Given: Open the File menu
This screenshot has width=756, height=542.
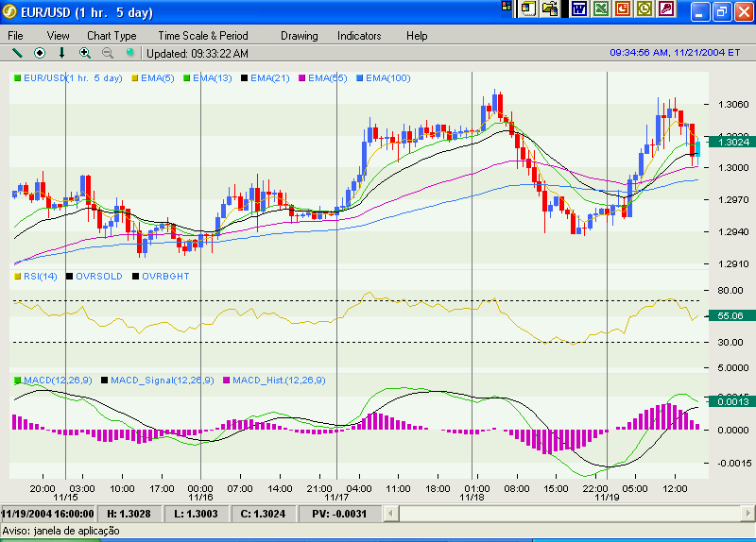Looking at the screenshot, I should (16, 36).
